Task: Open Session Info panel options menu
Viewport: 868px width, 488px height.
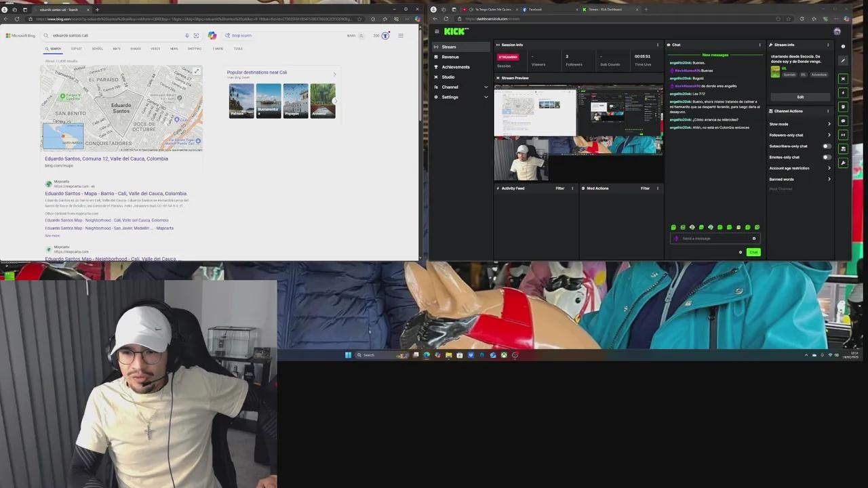Action: 657,45
